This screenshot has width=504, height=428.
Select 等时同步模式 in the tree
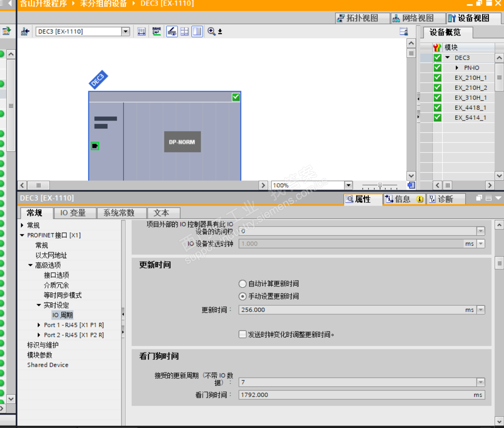pyautogui.click(x=63, y=295)
